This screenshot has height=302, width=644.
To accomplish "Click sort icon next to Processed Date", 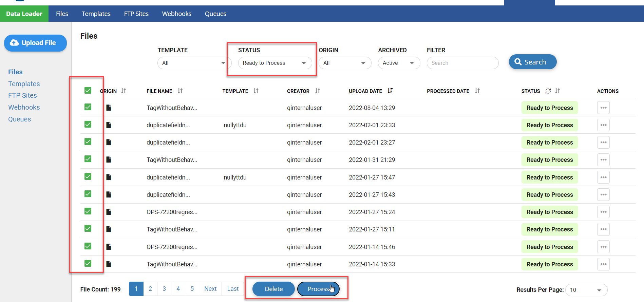I will tap(477, 91).
